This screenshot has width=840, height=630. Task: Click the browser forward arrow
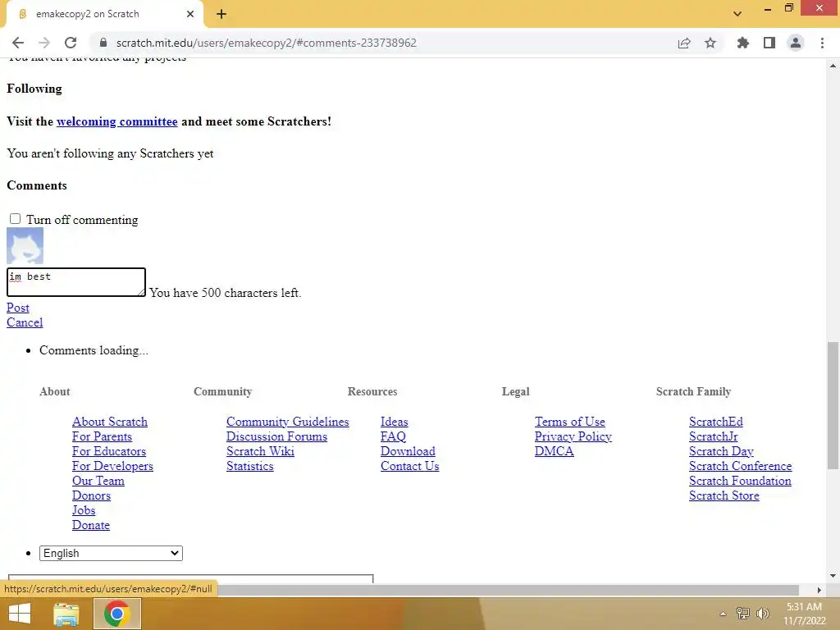(44, 43)
